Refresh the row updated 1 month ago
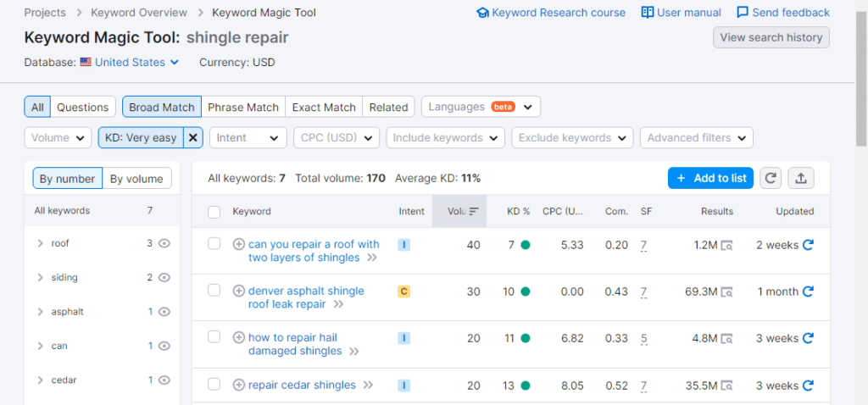This screenshot has height=405, width=868. tap(808, 291)
